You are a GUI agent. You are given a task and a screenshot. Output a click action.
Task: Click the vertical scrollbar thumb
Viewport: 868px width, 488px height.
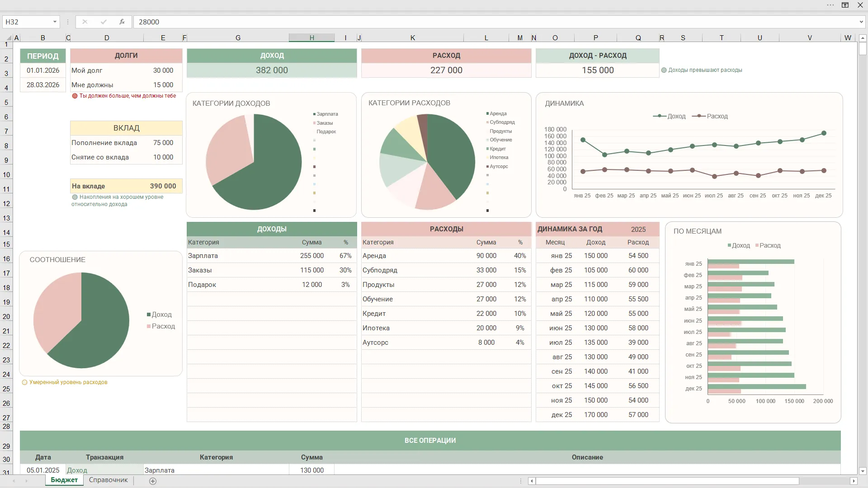click(x=863, y=49)
